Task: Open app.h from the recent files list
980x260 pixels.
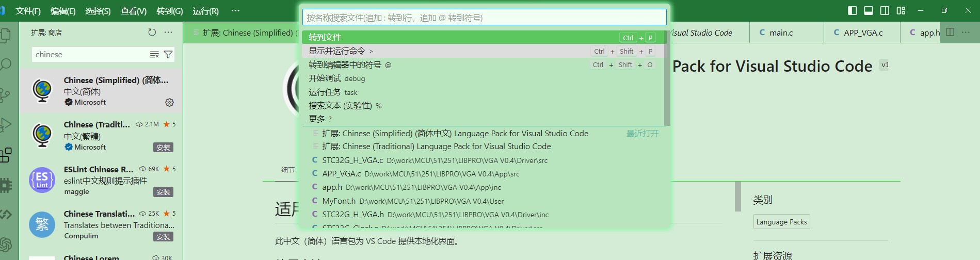Action: [x=484, y=187]
